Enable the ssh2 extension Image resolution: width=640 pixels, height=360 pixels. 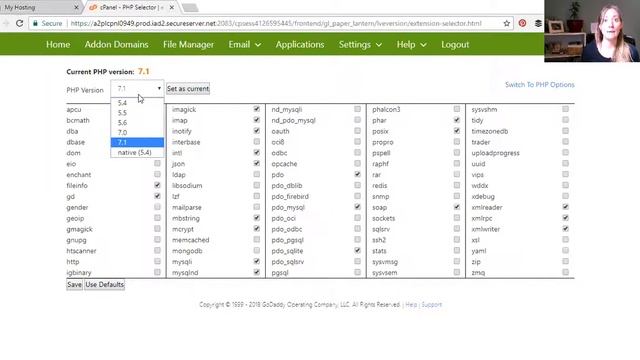pos(456,240)
